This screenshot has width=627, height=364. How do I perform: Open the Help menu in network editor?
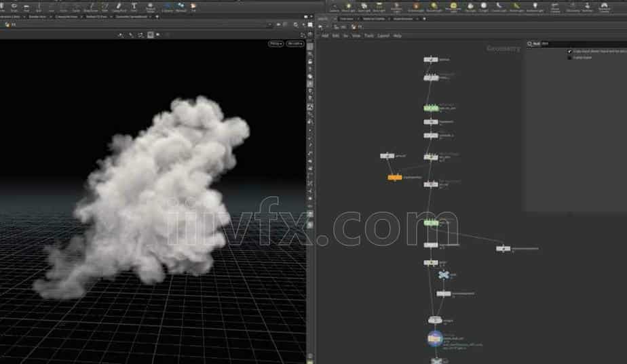click(x=397, y=35)
